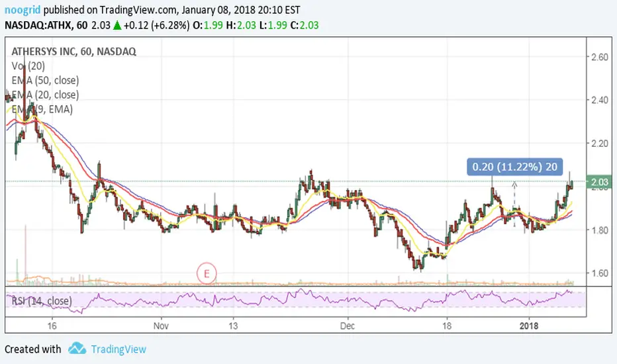Click the L:1.99 low value
Screen dimensions: 617x364
pos(273,26)
